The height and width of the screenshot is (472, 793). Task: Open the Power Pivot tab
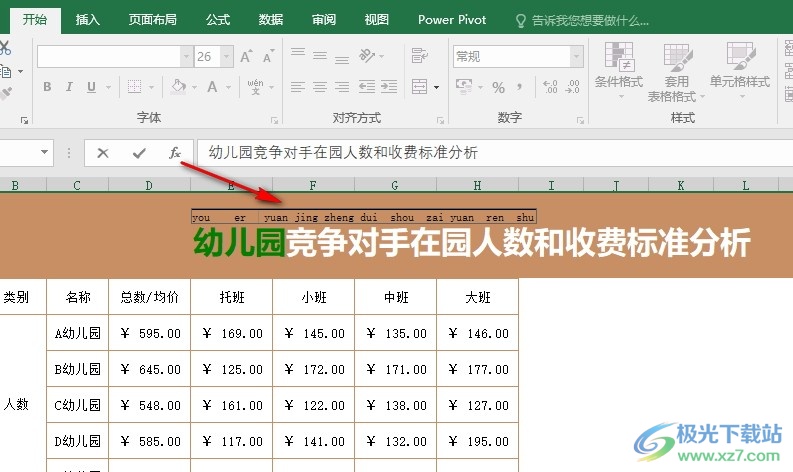452,20
